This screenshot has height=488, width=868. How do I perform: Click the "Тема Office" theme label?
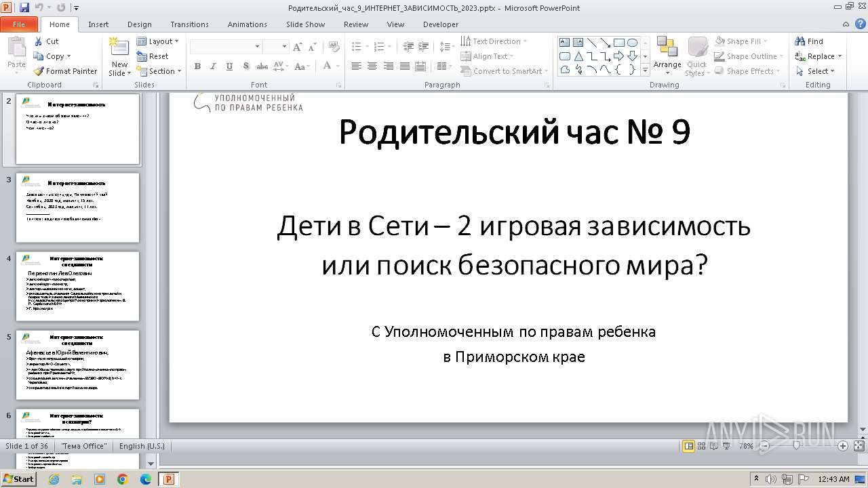83,446
